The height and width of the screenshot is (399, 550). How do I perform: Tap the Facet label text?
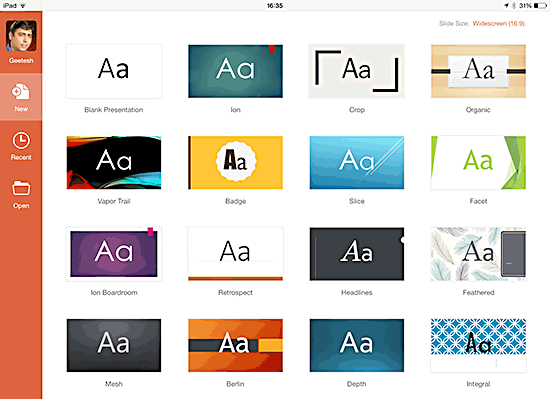(x=478, y=201)
